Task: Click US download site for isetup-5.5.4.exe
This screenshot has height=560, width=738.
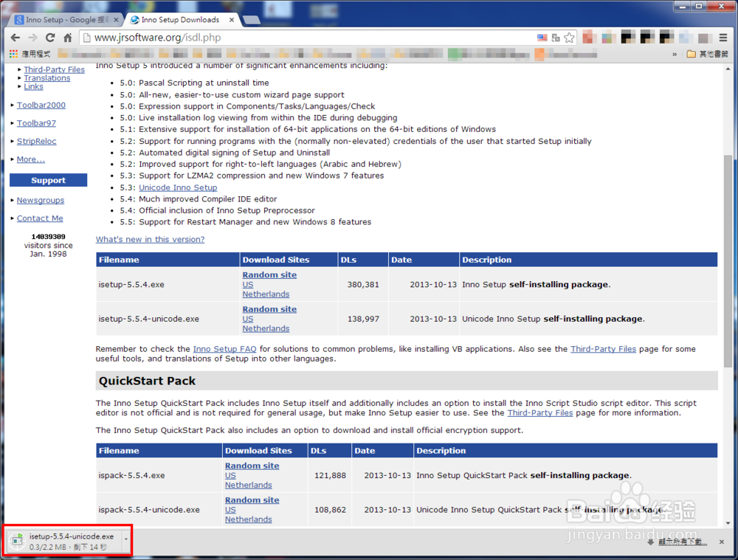Action: (x=247, y=285)
